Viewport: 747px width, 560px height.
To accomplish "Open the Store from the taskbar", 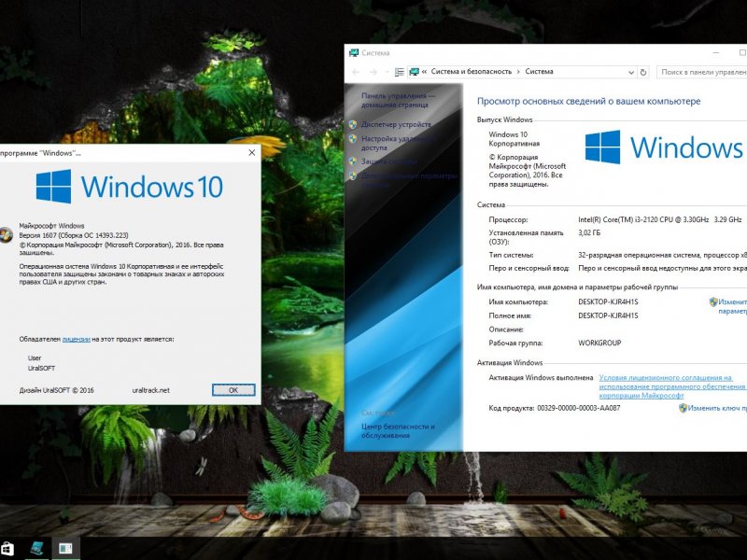I will 7,549.
